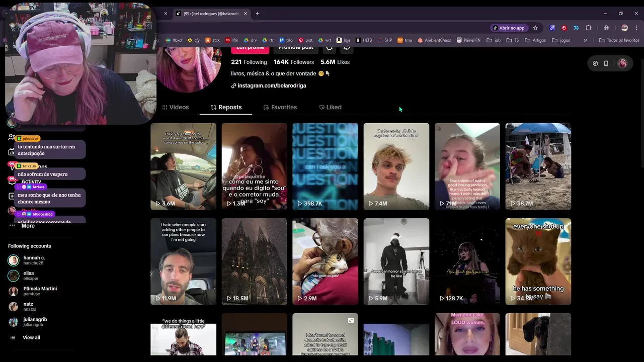The width and height of the screenshot is (644, 362).
Task: Open the 18.5M views cathedral video
Action: click(x=254, y=261)
